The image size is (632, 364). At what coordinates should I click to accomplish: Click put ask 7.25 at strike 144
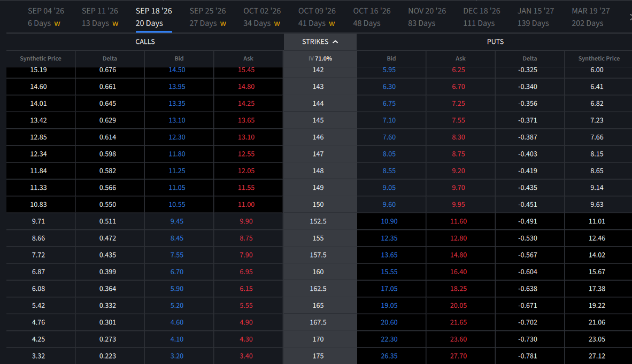(x=458, y=104)
